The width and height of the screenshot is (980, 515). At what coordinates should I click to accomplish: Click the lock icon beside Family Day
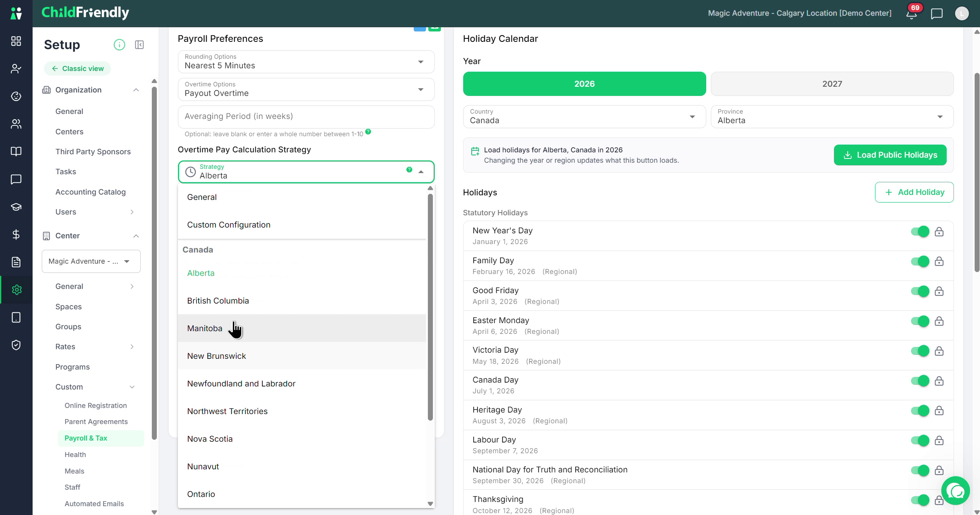939,261
